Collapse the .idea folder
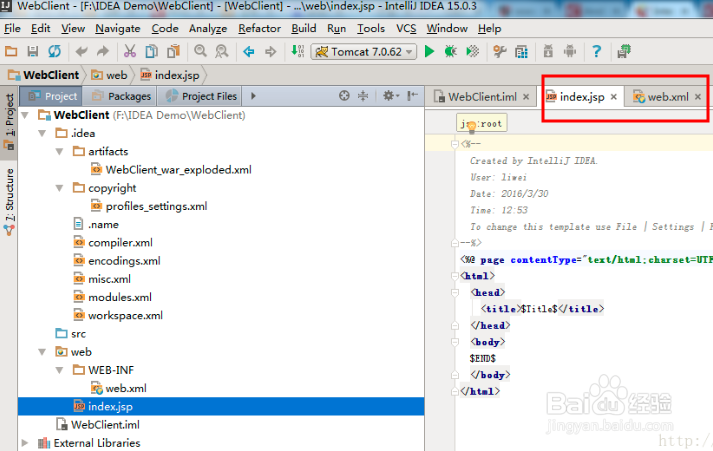This screenshot has height=451, width=713. pyautogui.click(x=42, y=133)
